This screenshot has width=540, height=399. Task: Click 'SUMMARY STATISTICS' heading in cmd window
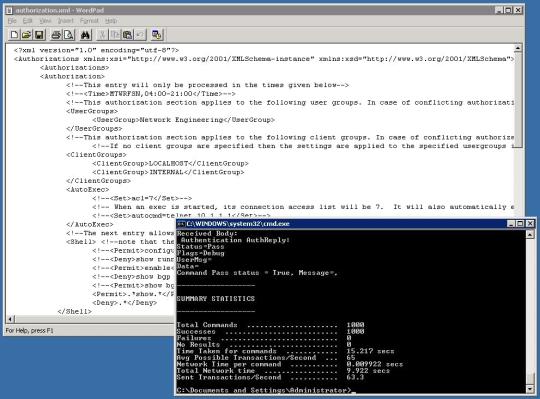[x=216, y=298]
